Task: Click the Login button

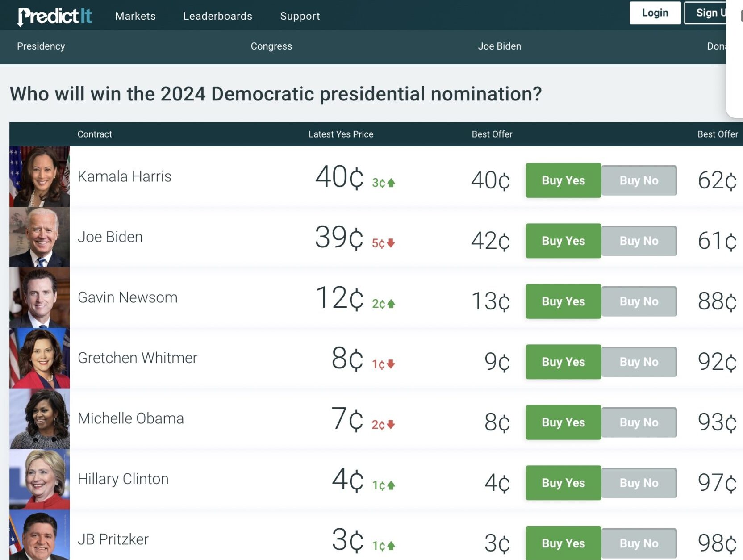Action: coord(655,13)
